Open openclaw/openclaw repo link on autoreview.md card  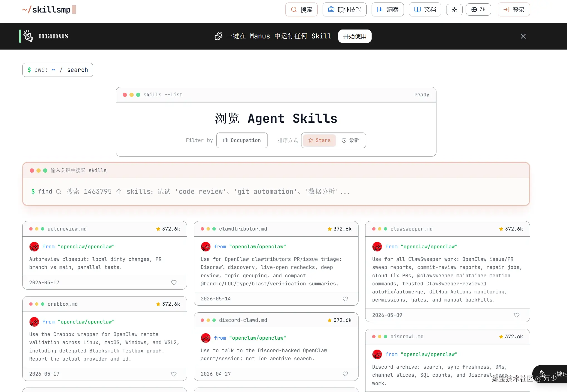tap(86, 247)
